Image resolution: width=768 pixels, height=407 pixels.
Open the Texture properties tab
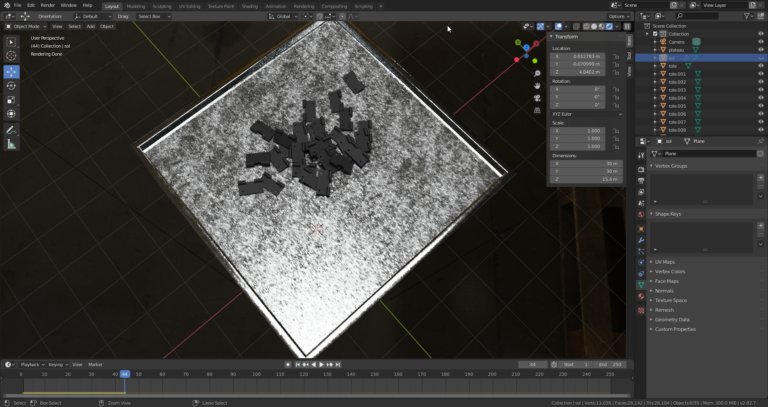point(641,311)
